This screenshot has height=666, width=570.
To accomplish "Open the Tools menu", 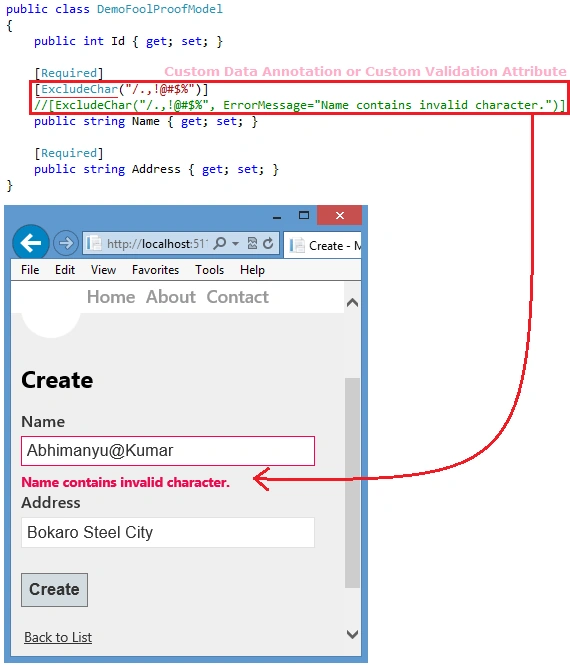I will coord(209,270).
